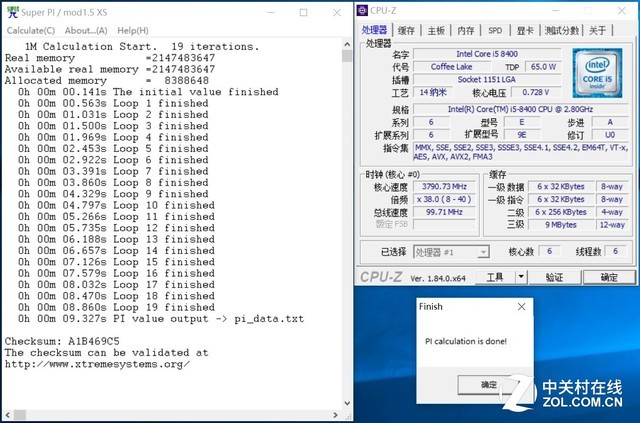The image size is (640, 423).
Task: Click the 3790.73 MHz core speed value
Action: [444, 187]
